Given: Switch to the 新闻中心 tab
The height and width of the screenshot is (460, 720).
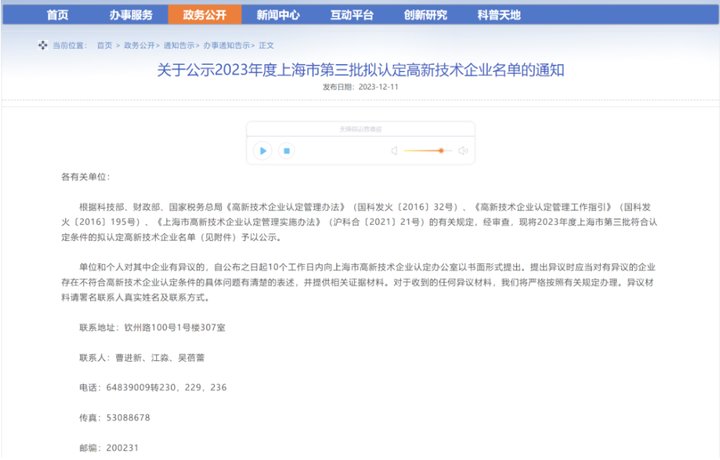Looking at the screenshot, I should point(277,15).
